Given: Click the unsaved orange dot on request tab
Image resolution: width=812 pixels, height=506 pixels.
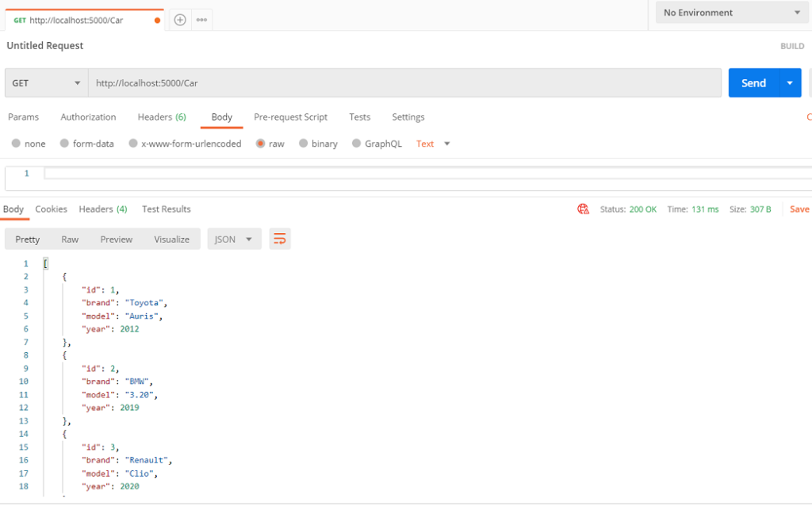Looking at the screenshot, I should click(158, 20).
